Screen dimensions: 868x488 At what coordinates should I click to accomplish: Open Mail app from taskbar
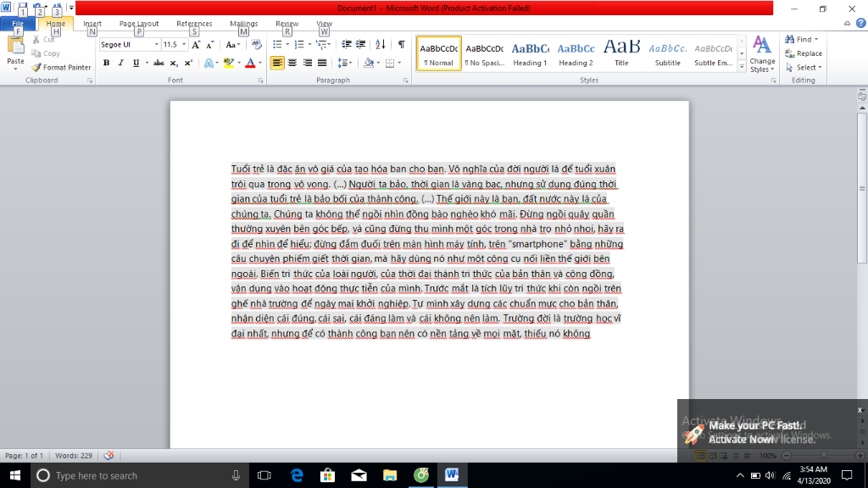pyautogui.click(x=359, y=475)
